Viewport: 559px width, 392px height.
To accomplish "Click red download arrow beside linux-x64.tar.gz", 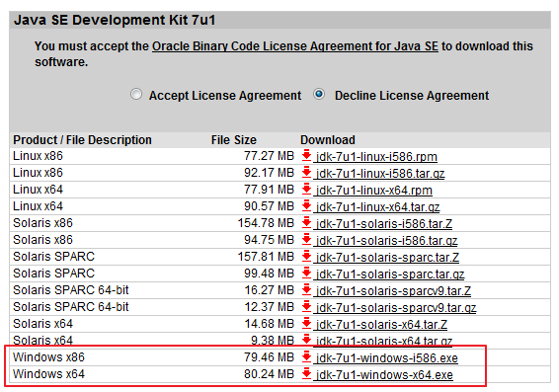I will coord(306,206).
